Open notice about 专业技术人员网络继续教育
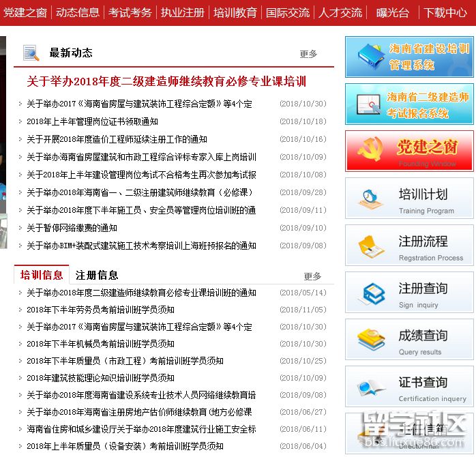 (141, 395)
